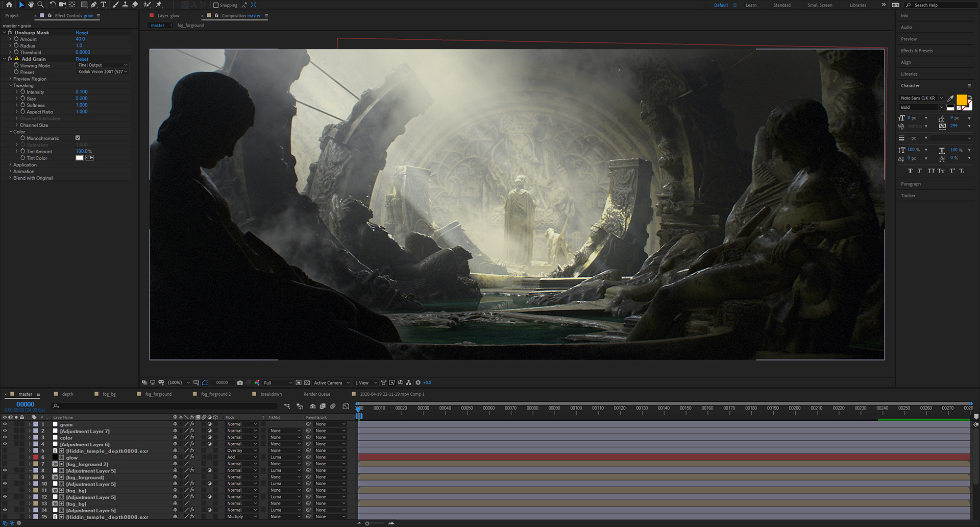Viewport: 980px width, 527px height.
Task: Switch to the Learn workspace
Action: click(x=751, y=5)
